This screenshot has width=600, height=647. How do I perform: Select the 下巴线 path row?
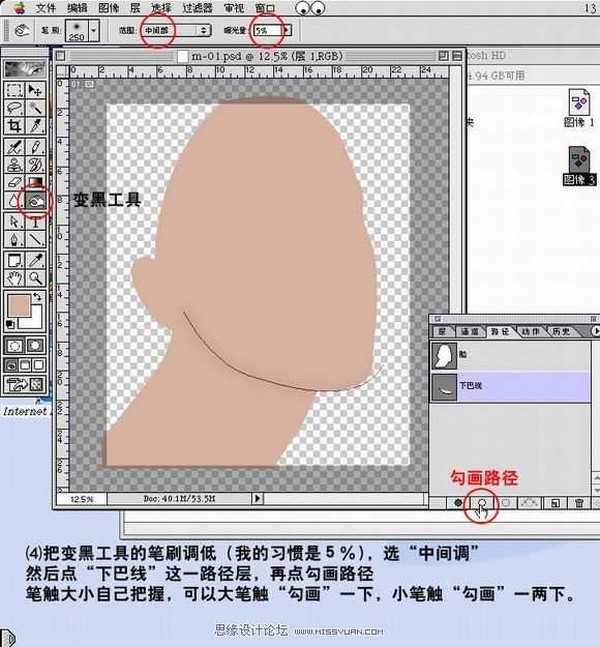(x=510, y=385)
